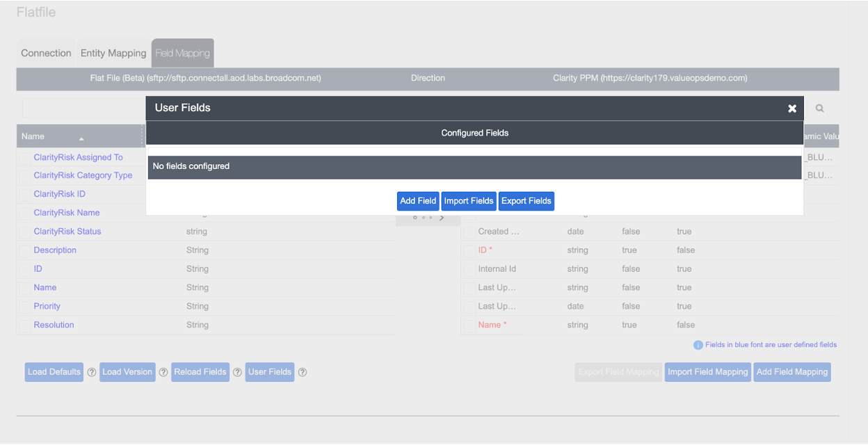The width and height of the screenshot is (868, 445).
Task: Check the Description field checkbox
Action: (25, 251)
